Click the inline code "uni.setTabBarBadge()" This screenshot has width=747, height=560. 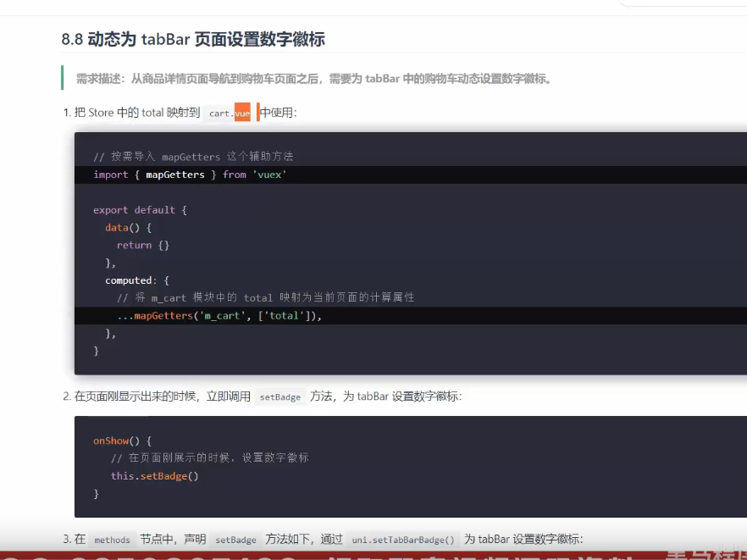403,540
